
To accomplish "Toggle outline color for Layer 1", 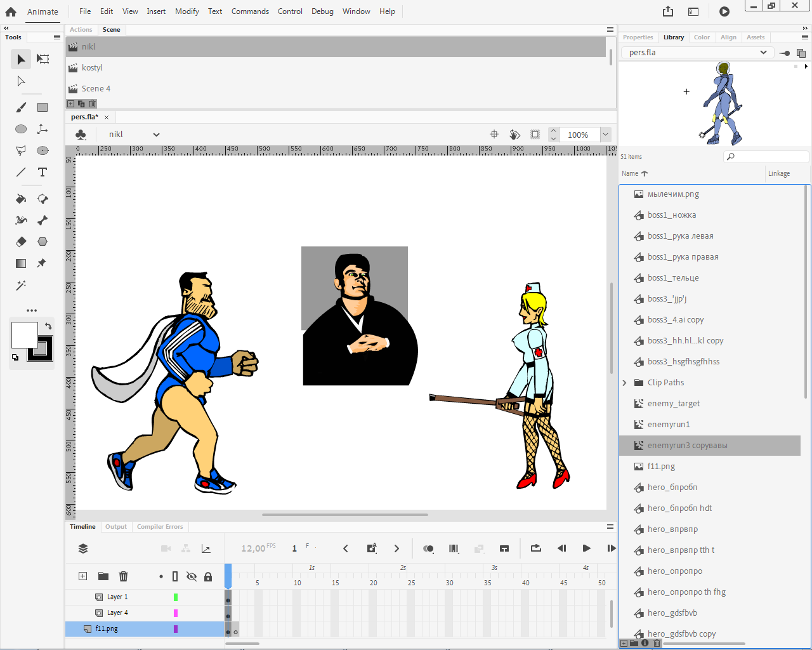I will tap(176, 597).
